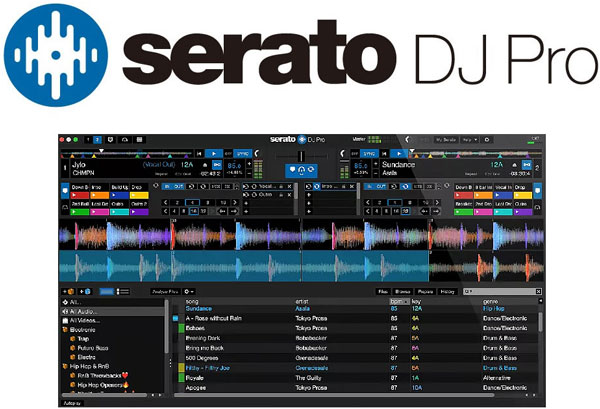Screen dimensions: 600x409
Task: Open the library gear dropdown
Action: (189, 292)
